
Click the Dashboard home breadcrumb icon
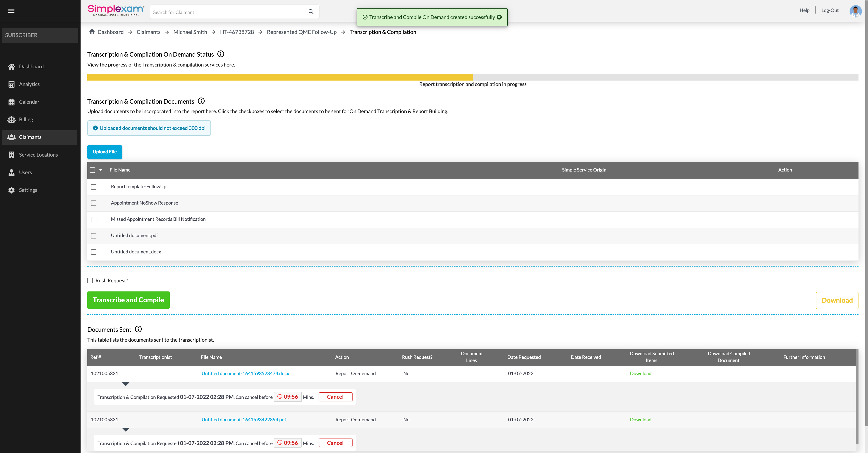click(92, 32)
